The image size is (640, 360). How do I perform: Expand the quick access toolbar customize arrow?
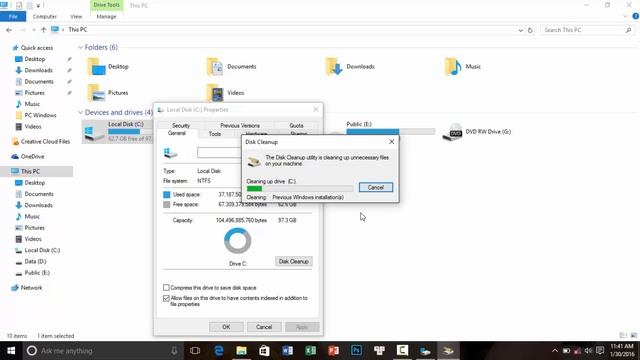click(38, 6)
